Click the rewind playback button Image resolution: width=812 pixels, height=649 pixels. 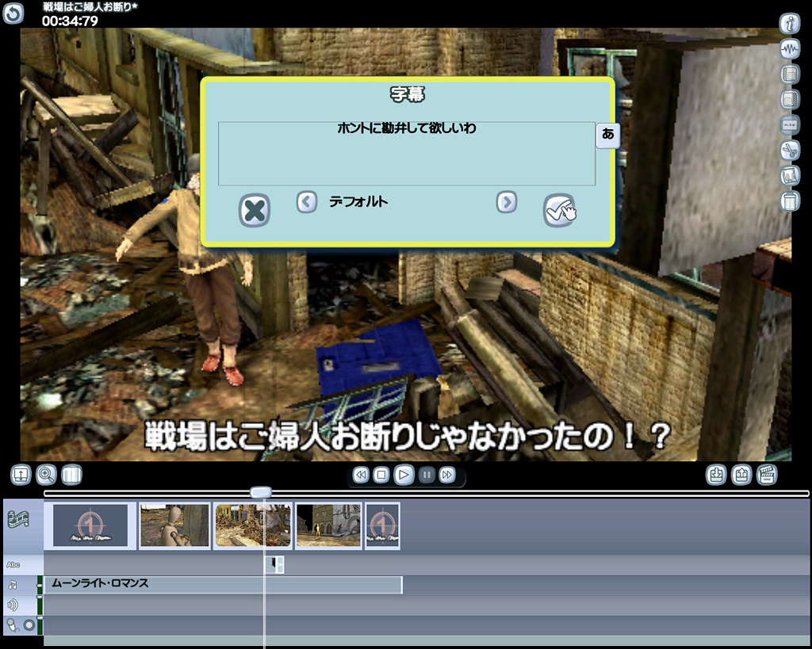(x=361, y=475)
